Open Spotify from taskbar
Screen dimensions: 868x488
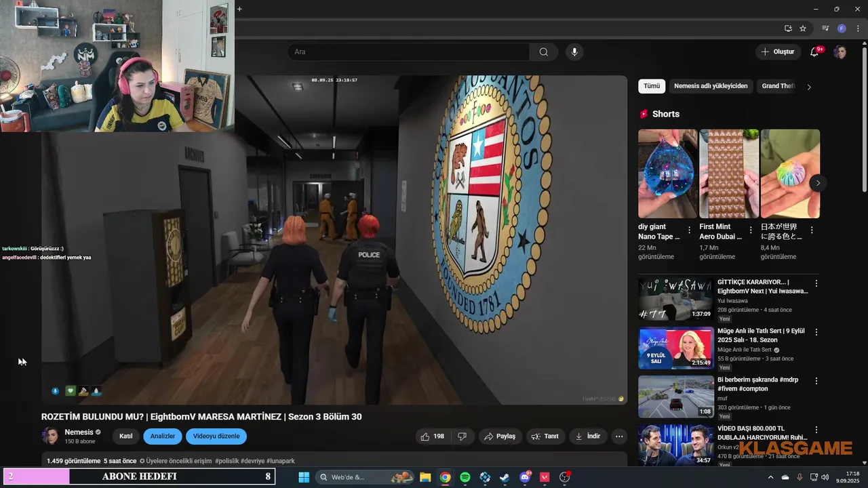(x=465, y=477)
